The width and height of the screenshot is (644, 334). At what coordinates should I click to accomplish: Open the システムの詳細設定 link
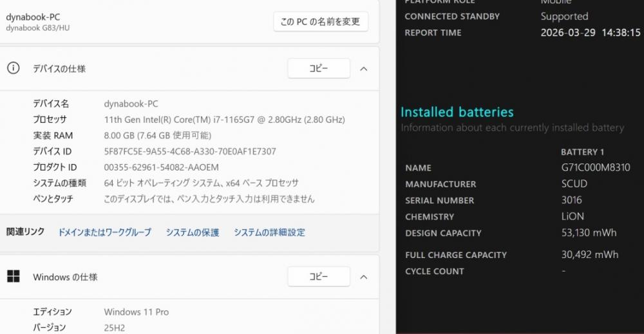pos(269,232)
